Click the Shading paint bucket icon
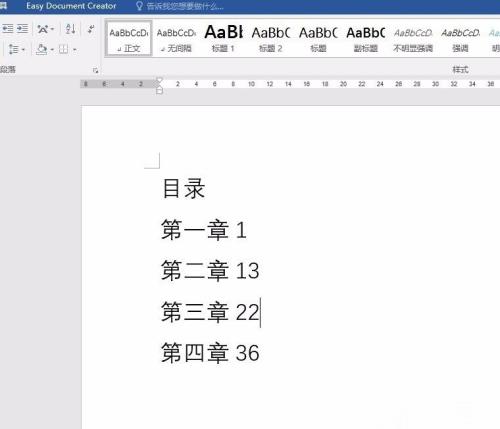Image resolution: width=500 pixels, height=429 pixels. (42, 49)
